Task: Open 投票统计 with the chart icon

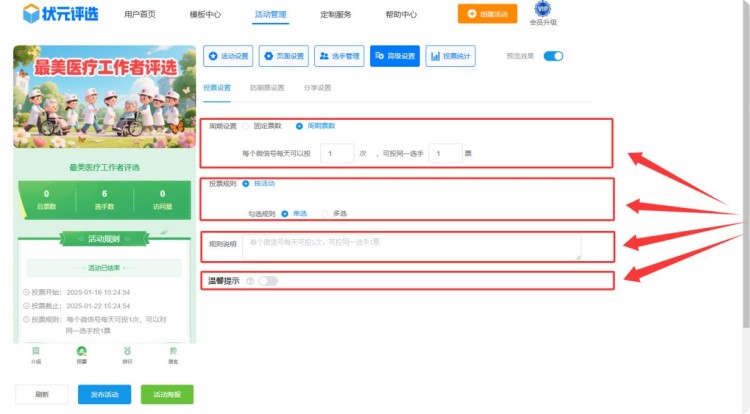Action: coord(450,56)
